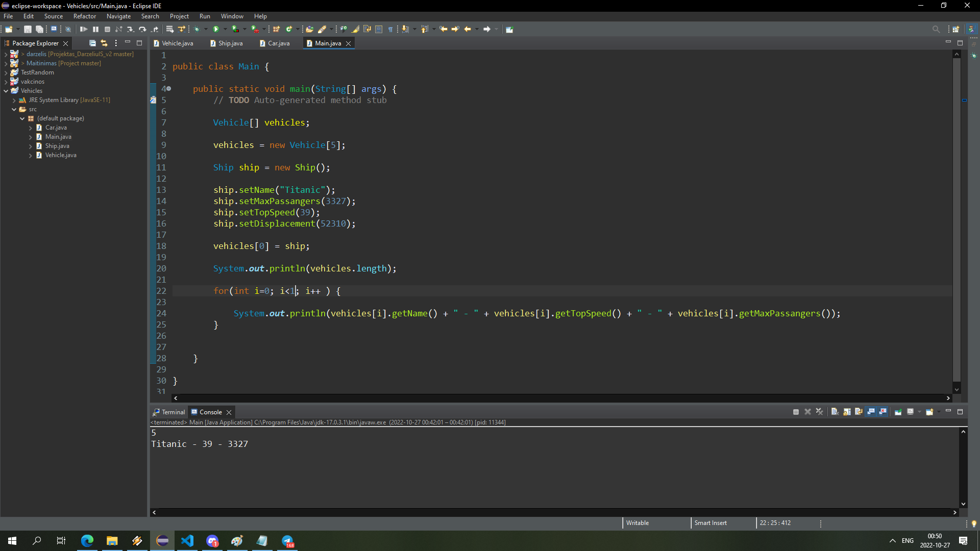
Task: Open the Navigate menu
Action: [x=118, y=16]
